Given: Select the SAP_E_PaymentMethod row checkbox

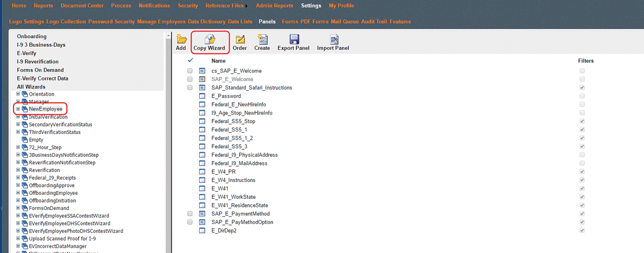Looking at the screenshot, I should (190, 214).
